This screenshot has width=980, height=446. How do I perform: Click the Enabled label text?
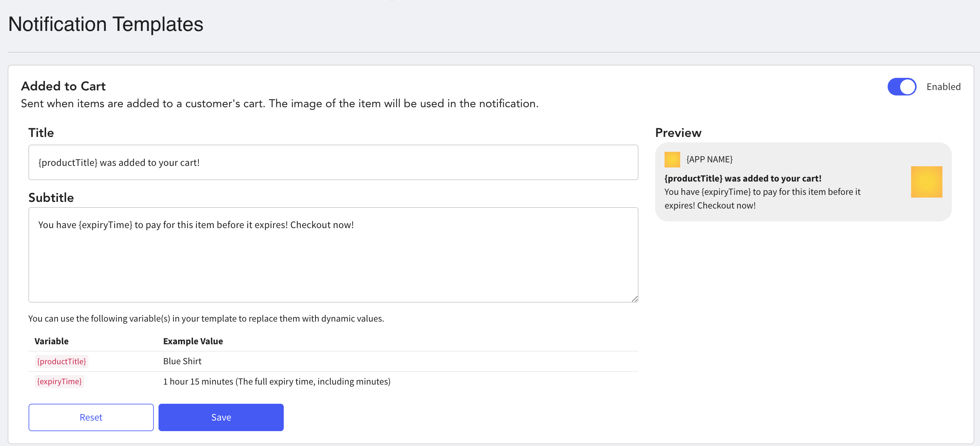pos(943,87)
